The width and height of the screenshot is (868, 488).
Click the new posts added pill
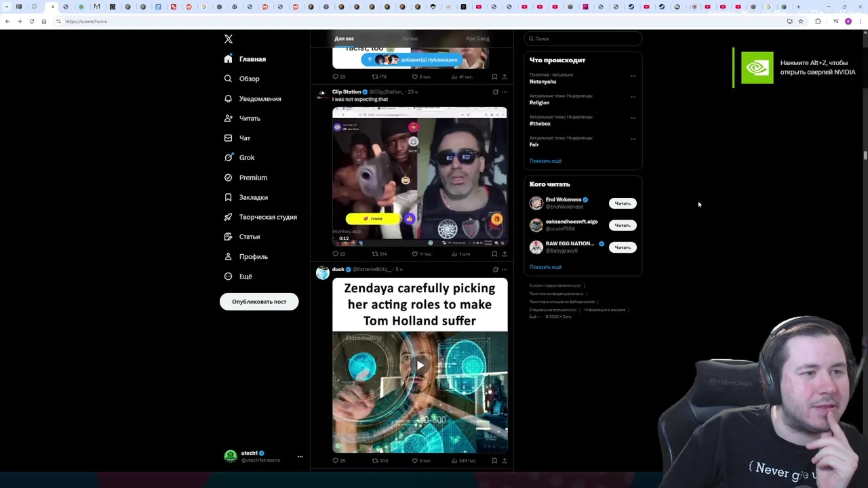point(411,60)
